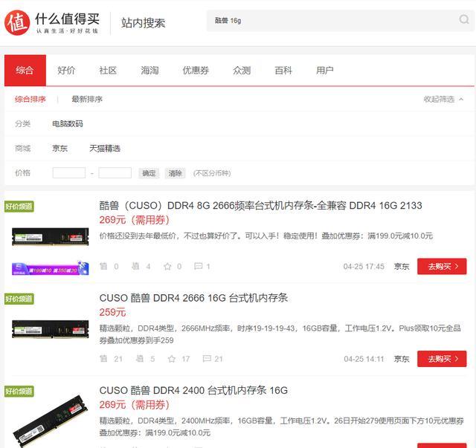Open the 众测 tab
The width and height of the screenshot is (476, 448).
pyautogui.click(x=242, y=71)
